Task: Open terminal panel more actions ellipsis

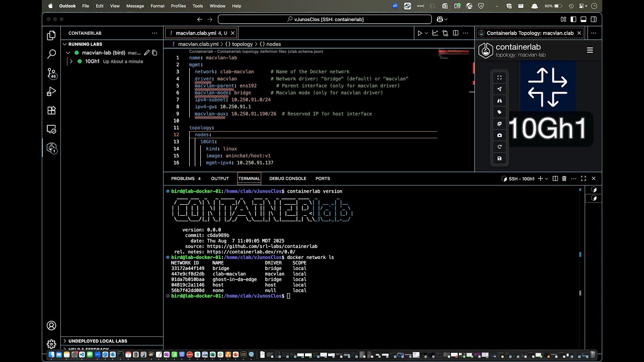Action: 574,178
